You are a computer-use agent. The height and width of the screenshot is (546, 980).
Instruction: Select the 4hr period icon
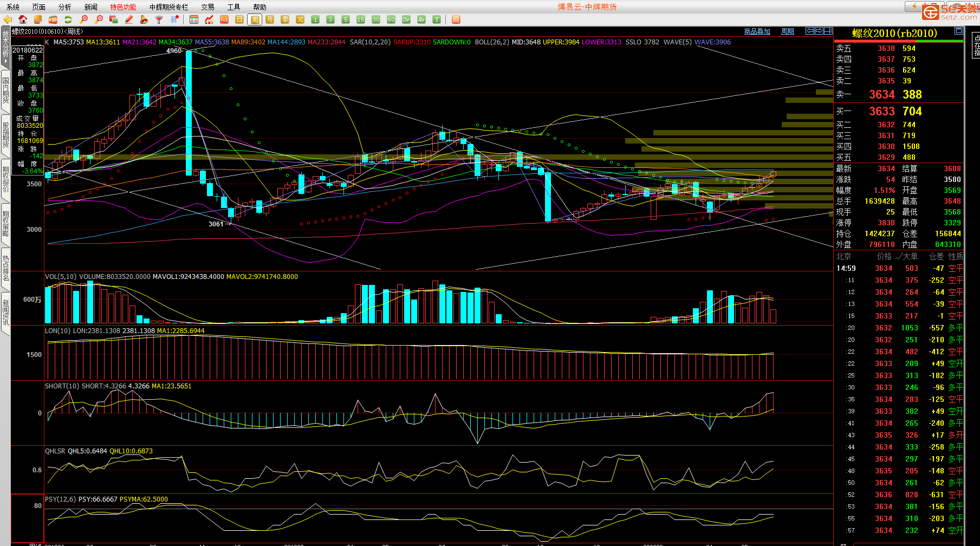421,19
